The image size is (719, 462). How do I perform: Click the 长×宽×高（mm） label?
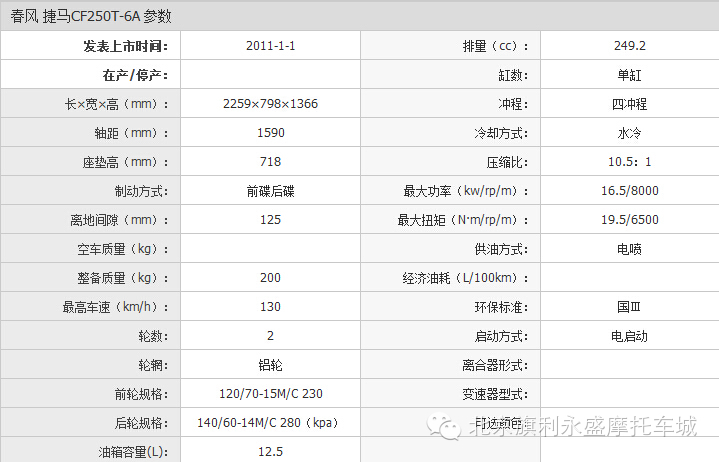point(116,104)
